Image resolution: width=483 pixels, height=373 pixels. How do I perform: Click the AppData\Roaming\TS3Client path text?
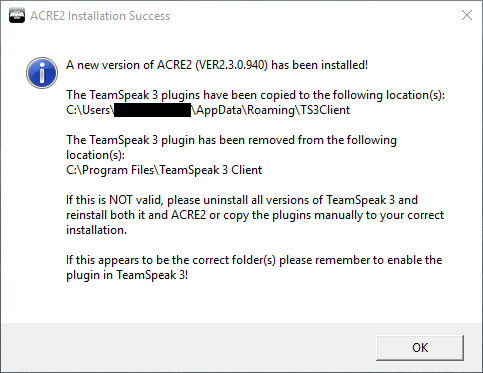tap(273, 110)
